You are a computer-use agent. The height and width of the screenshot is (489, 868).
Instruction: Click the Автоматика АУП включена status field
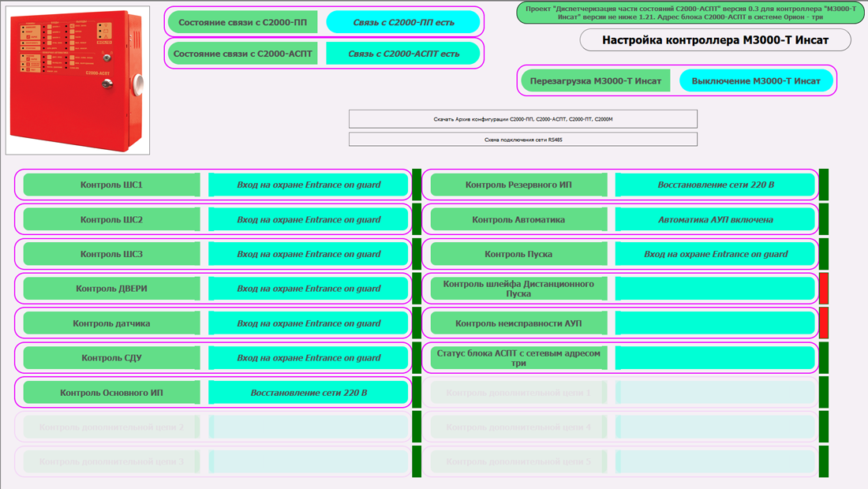coord(715,219)
